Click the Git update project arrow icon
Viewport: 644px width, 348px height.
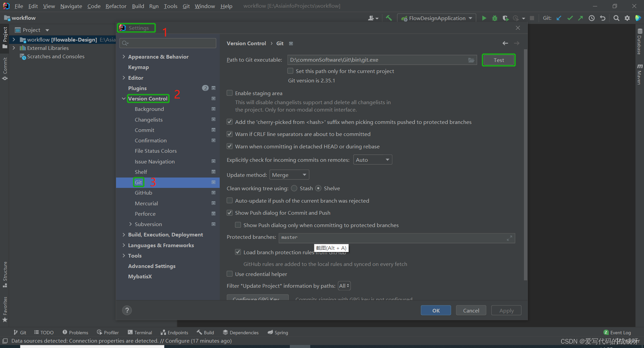click(559, 18)
